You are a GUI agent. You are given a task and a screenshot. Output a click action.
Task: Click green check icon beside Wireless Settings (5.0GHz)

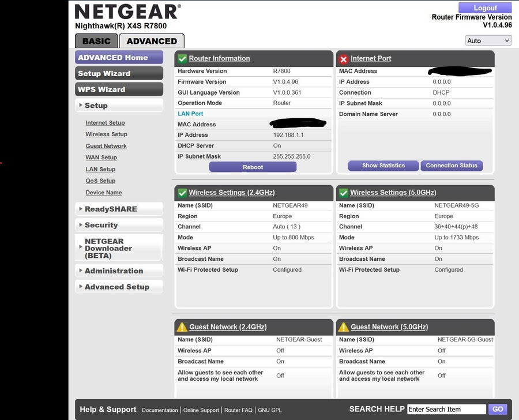click(344, 193)
